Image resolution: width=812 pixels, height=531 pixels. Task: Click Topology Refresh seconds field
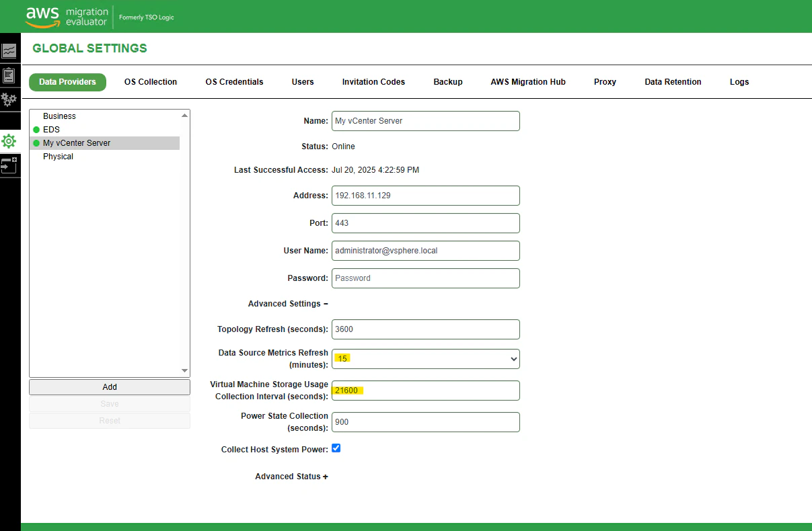(x=426, y=329)
